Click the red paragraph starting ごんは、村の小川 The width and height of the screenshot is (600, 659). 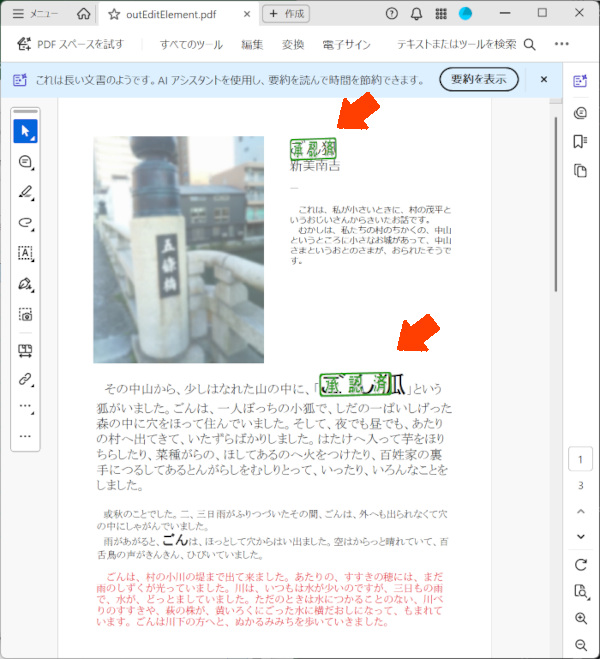click(x=270, y=598)
